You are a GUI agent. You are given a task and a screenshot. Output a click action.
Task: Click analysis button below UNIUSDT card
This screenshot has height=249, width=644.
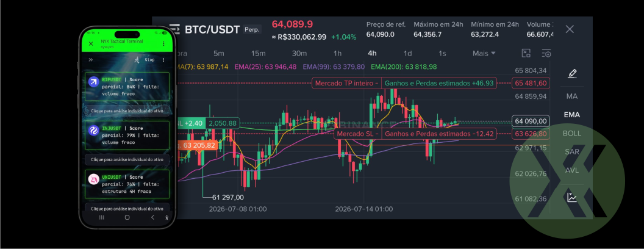pyautogui.click(x=127, y=208)
